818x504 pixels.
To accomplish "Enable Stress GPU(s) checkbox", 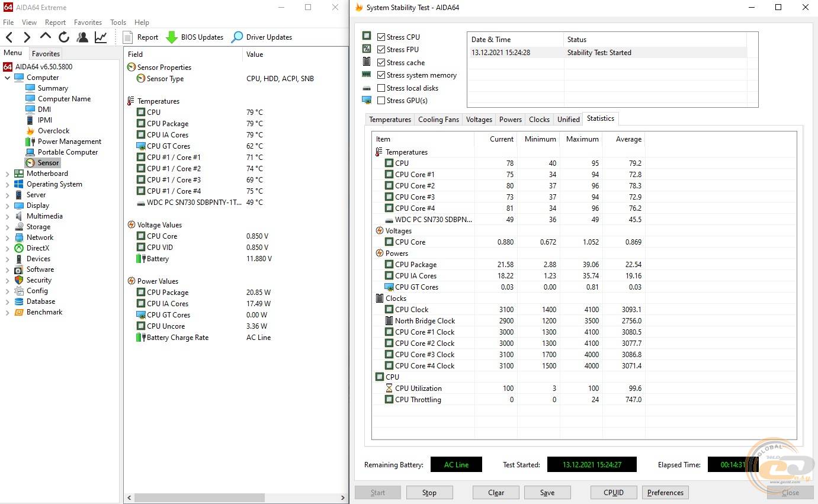I will pyautogui.click(x=381, y=101).
